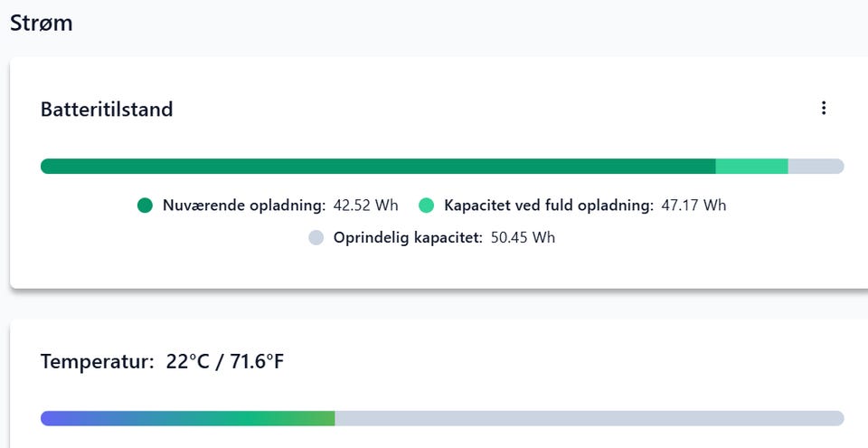Image resolution: width=868 pixels, height=448 pixels.
Task: Click the gray end segment of battery bar
Action: click(x=816, y=167)
